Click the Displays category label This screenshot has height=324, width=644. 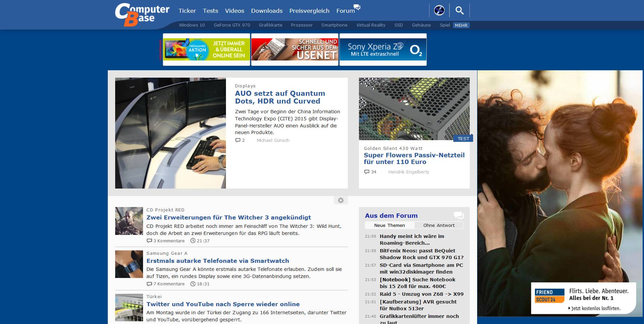coord(245,86)
